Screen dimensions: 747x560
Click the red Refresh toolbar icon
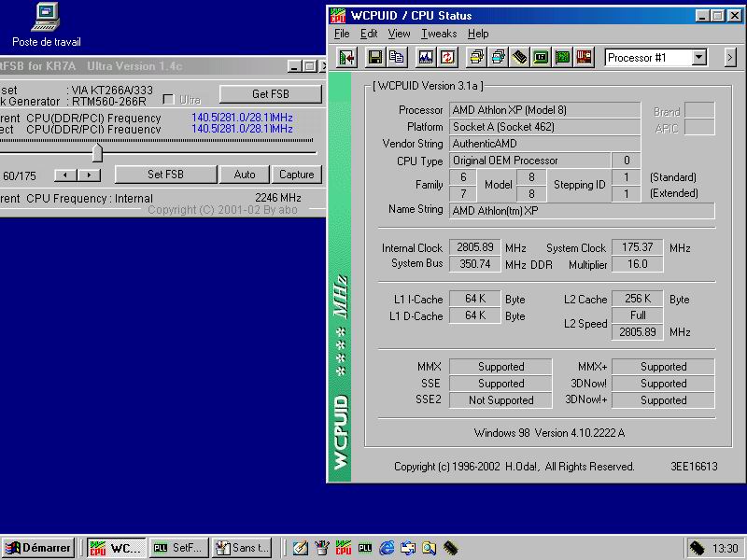pyautogui.click(x=447, y=58)
